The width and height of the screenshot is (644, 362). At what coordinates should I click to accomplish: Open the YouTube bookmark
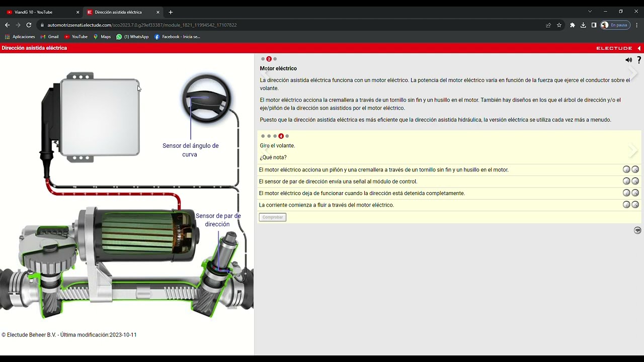coord(76,37)
